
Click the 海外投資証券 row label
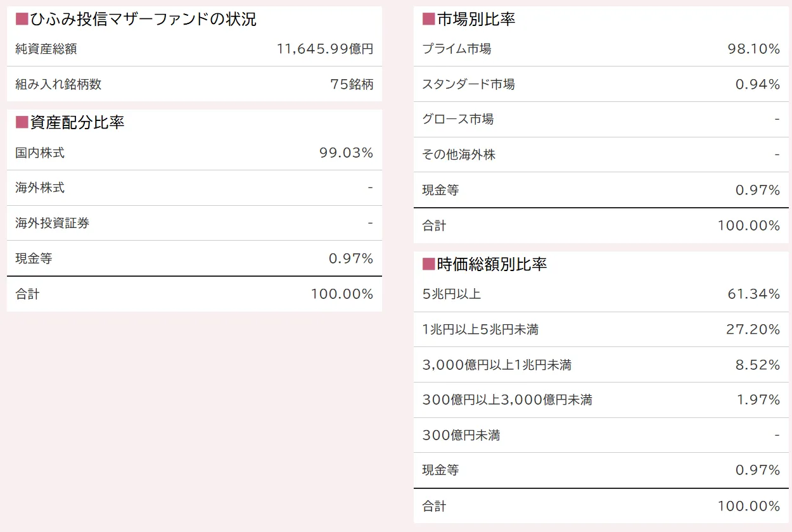coord(52,223)
